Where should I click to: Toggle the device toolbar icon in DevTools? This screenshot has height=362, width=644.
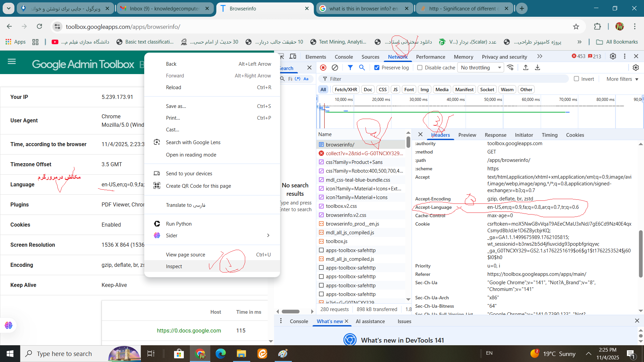[293, 56]
